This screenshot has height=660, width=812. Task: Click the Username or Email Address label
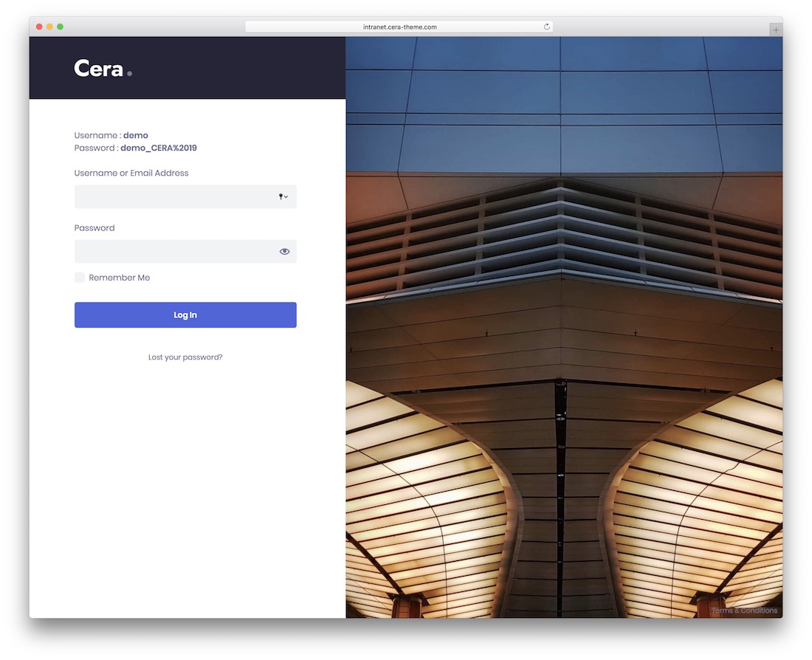tap(131, 173)
